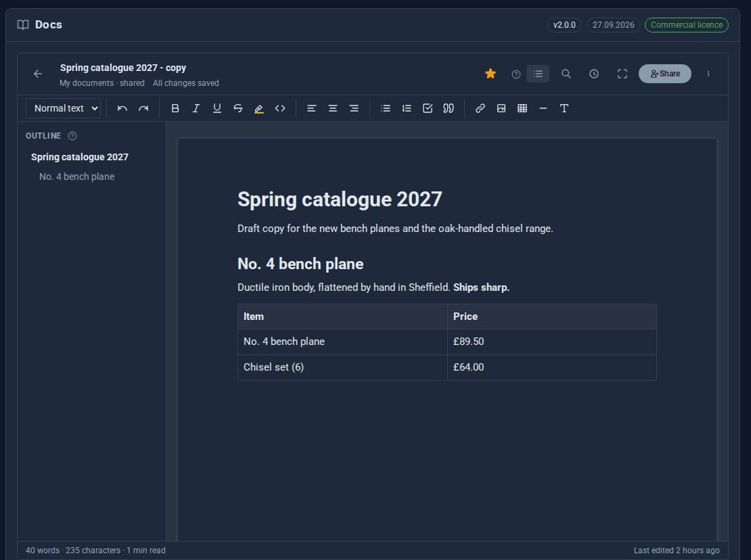Open help via the question mark icon near the star
Viewport: 751px width, 560px height.
coord(516,74)
